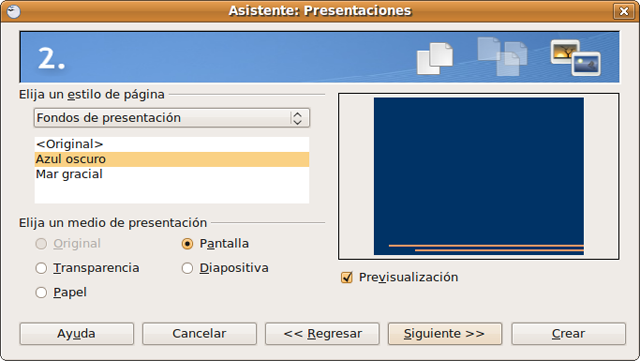This screenshot has width=640, height=361.
Task: Toggle the Previsualización checkbox
Action: pyautogui.click(x=347, y=278)
